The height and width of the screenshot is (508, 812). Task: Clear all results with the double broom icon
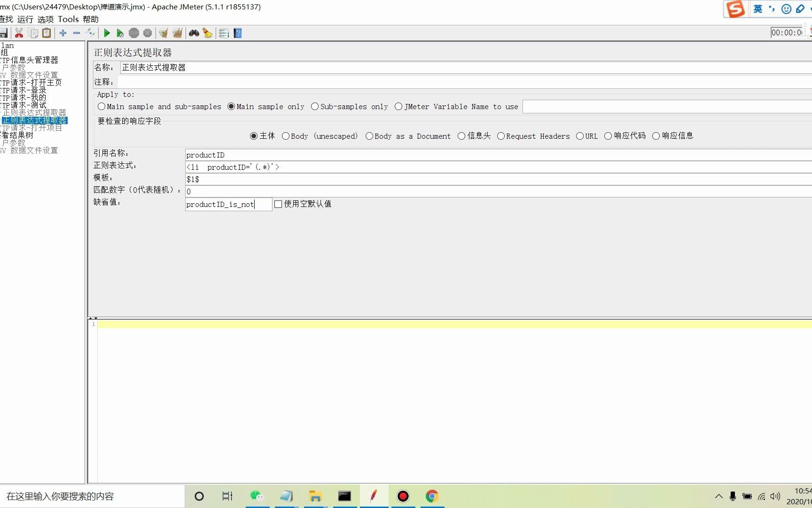point(178,33)
